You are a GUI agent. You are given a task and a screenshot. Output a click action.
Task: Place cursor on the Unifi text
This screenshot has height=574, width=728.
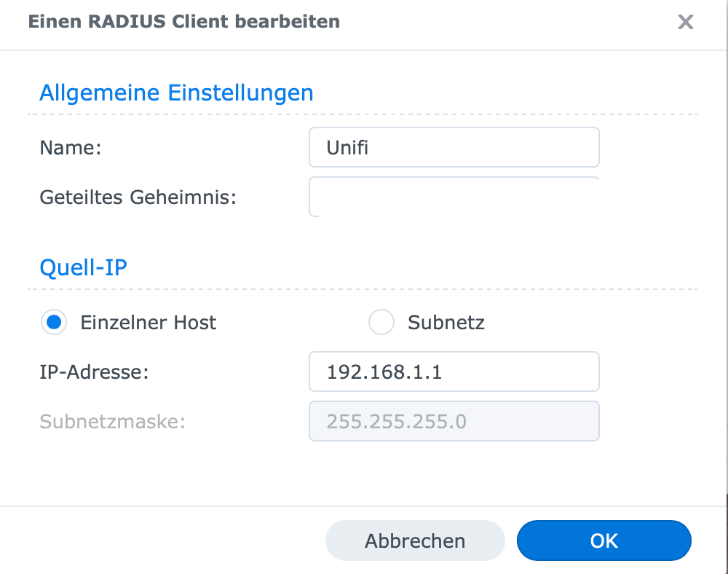coord(347,148)
